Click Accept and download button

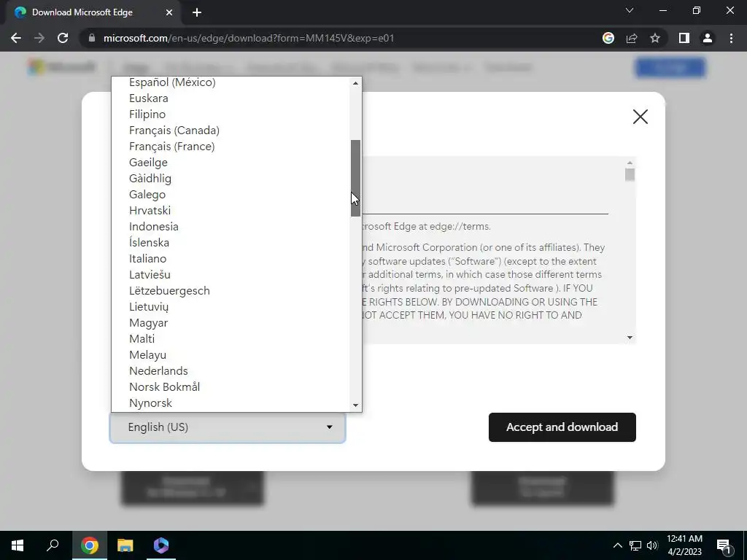tap(562, 427)
